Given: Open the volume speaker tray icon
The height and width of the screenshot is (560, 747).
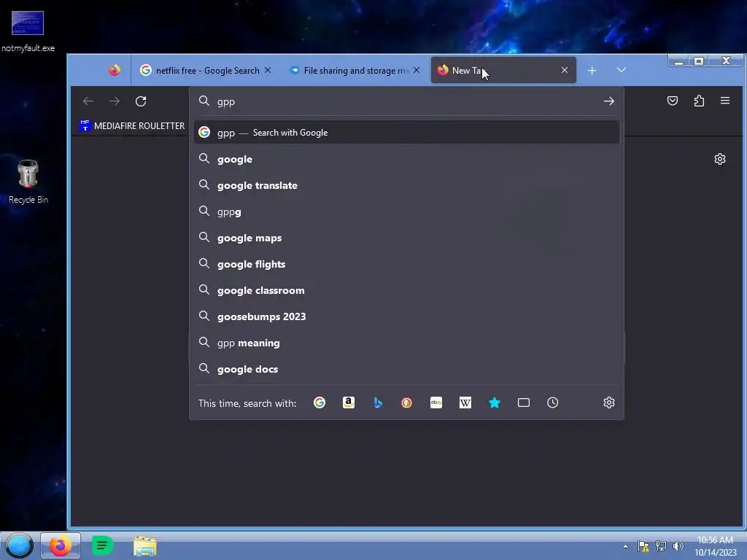Looking at the screenshot, I should point(678,546).
